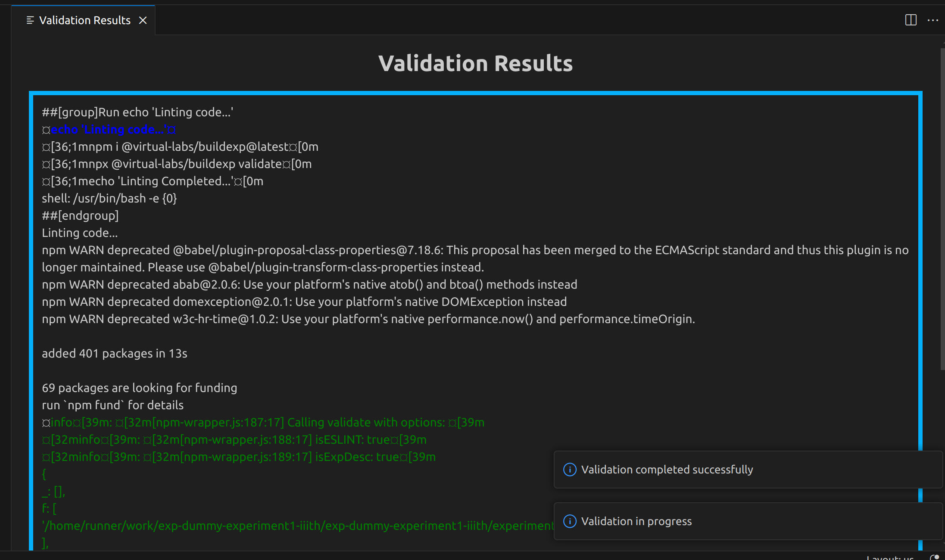Click the 'Validation completed successfully' notification text
This screenshot has width=945, height=560.
tap(667, 470)
